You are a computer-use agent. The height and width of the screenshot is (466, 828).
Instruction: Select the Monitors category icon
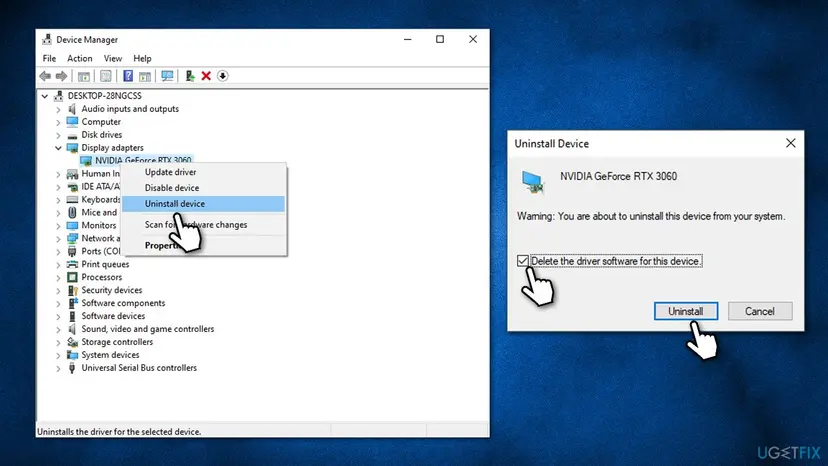click(x=72, y=225)
